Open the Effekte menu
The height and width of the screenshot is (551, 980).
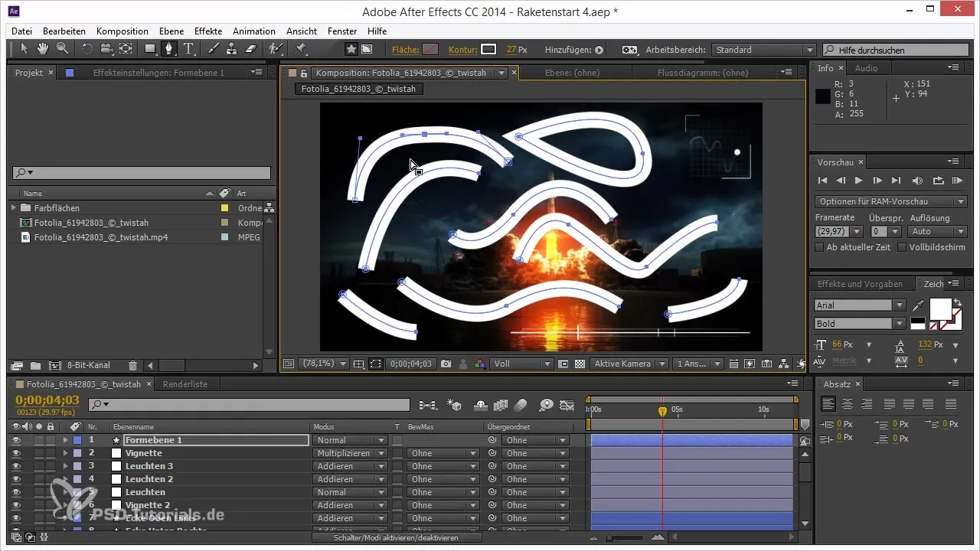208,31
